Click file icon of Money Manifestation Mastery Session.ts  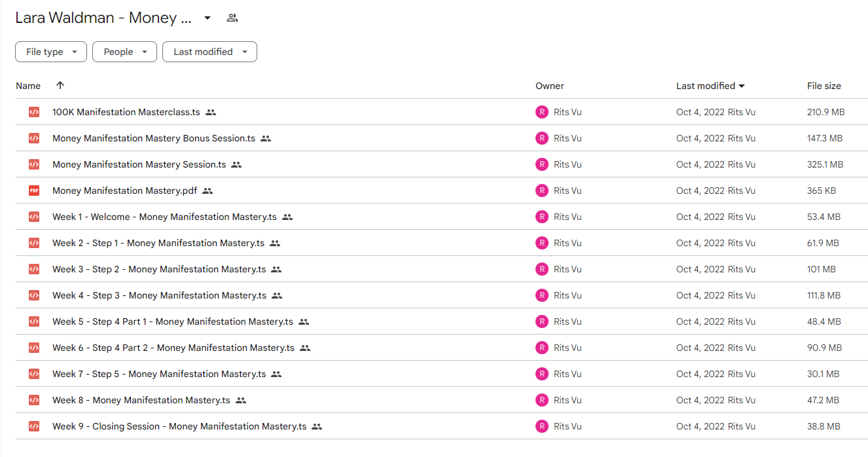pyautogui.click(x=34, y=164)
